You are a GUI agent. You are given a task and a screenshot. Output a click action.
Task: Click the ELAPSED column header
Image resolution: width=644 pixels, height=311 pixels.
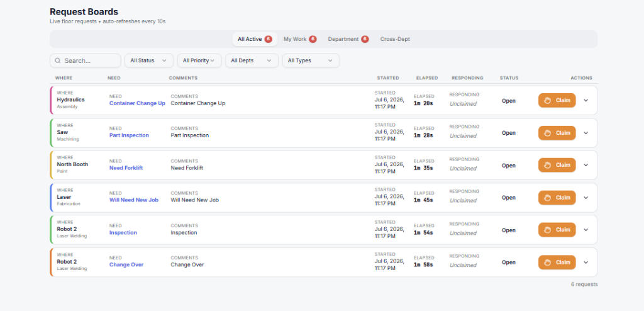pyautogui.click(x=427, y=78)
